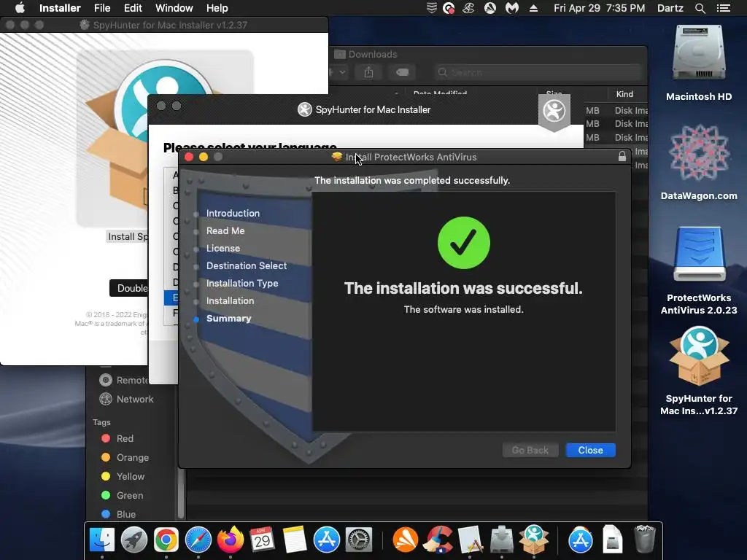Viewport: 747px width, 560px height.
Task: Open Finder from the Dock
Action: click(x=102, y=540)
